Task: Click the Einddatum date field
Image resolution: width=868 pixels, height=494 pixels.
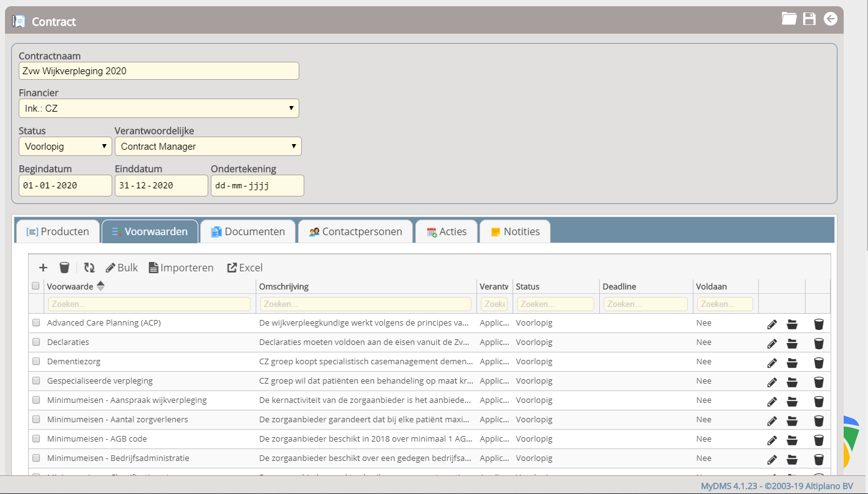Action: point(162,185)
